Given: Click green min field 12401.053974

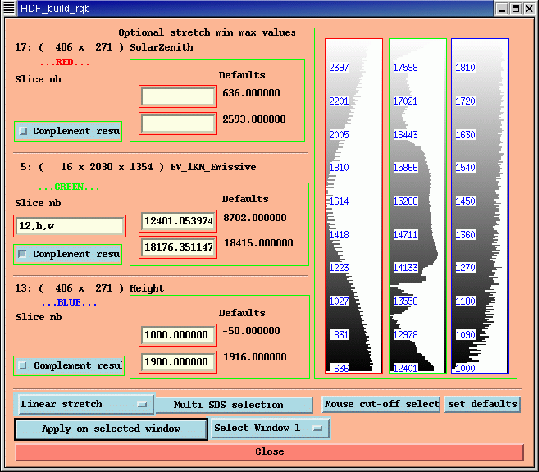Looking at the screenshot, I should 178,221.
